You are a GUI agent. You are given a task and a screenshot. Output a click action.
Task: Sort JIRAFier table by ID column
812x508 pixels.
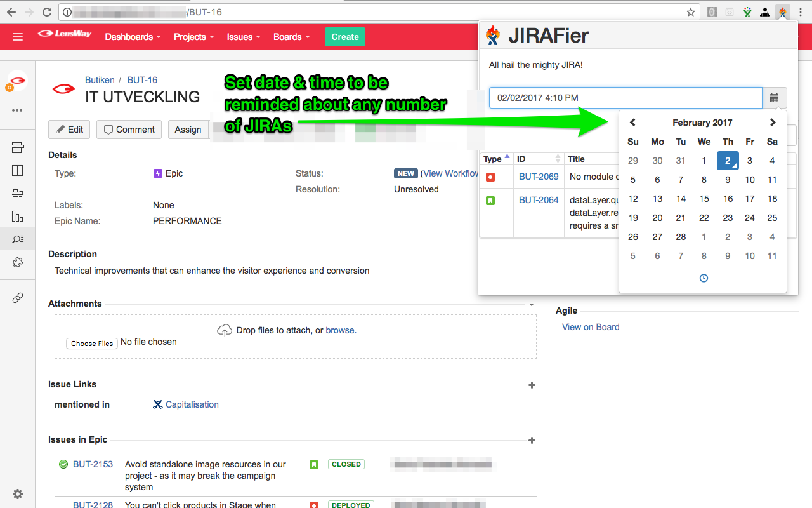tap(539, 159)
